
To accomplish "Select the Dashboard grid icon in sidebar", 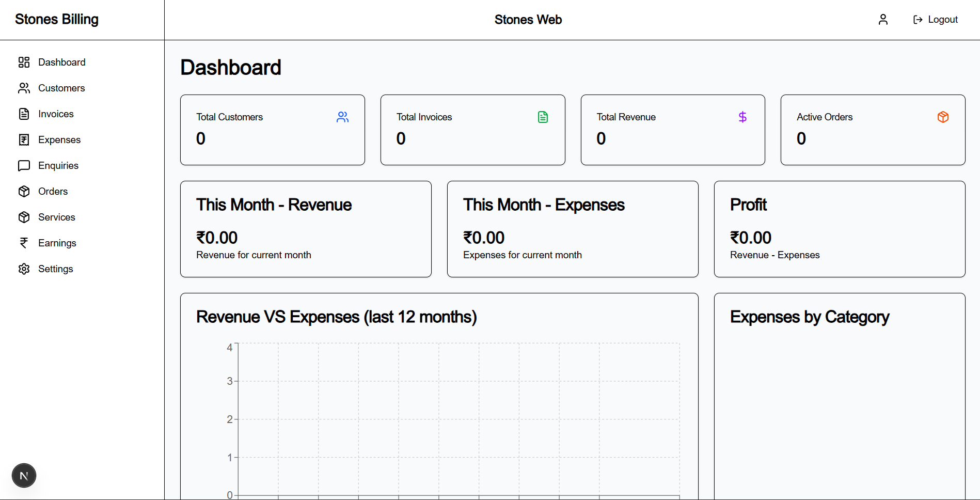I will [24, 62].
